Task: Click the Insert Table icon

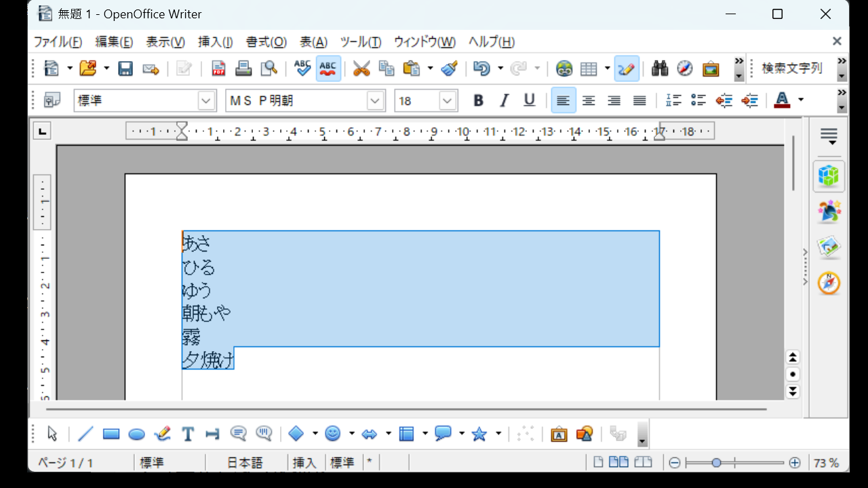Action: tap(589, 68)
